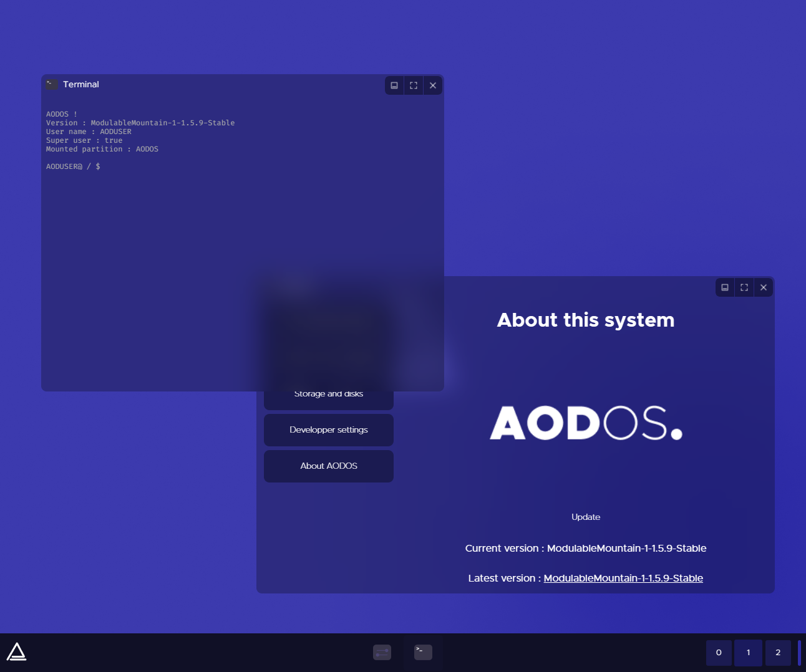The height and width of the screenshot is (672, 806).
Task: Click the Terminal 'User name : AODUSER' line
Action: point(89,132)
